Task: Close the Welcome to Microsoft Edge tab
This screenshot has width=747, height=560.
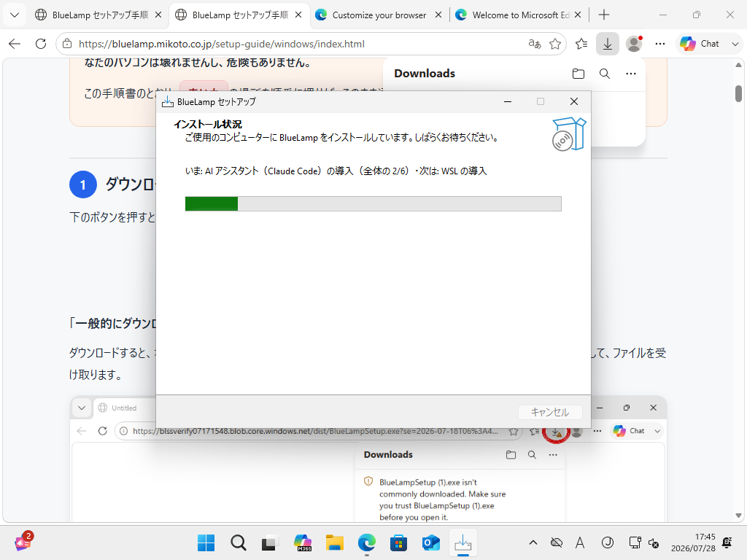Action: click(578, 15)
